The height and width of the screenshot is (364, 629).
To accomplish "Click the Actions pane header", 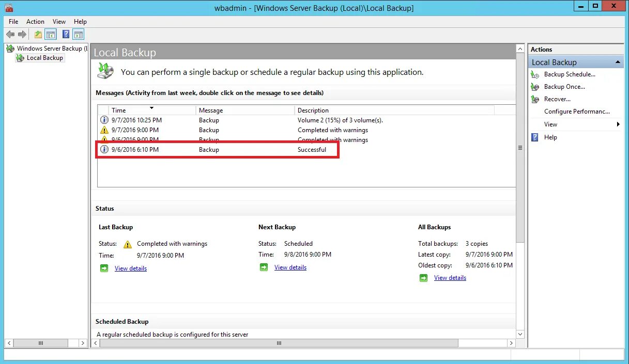I will [x=576, y=50].
